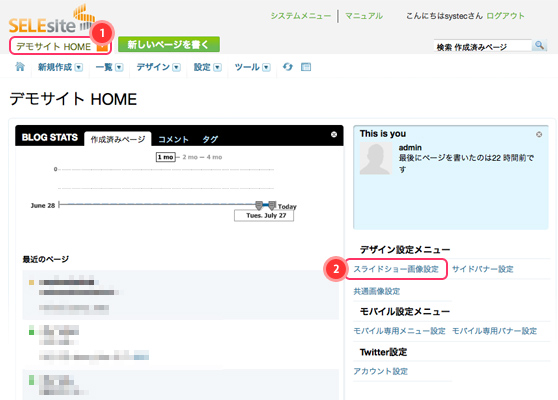558x400 pixels.
Task: Click the SELEsite logo
Action: (52, 19)
